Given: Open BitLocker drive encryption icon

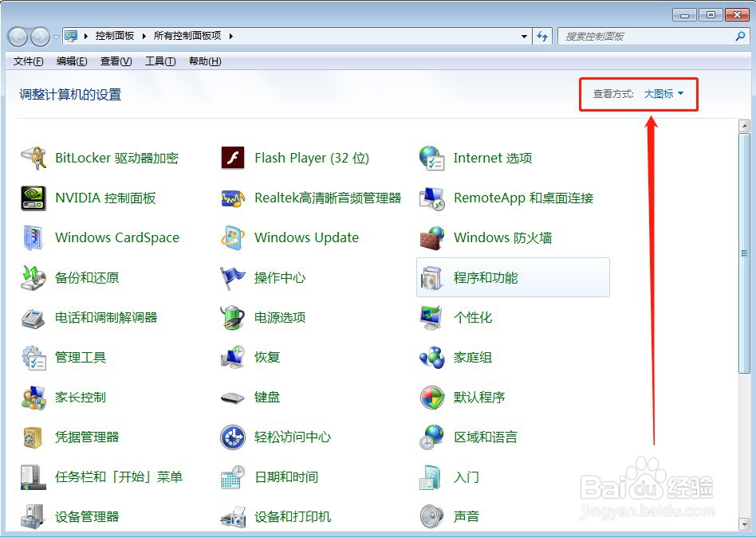Looking at the screenshot, I should click(33, 158).
